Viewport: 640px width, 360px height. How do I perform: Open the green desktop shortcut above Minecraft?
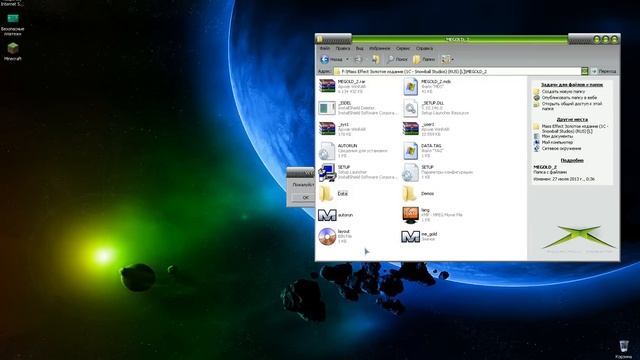click(13, 24)
